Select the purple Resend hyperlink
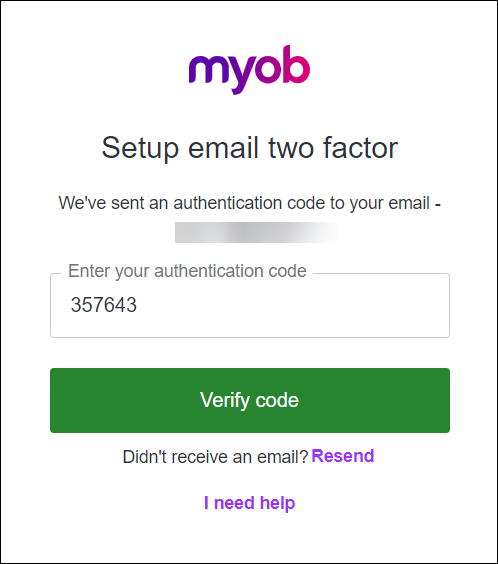 click(343, 456)
